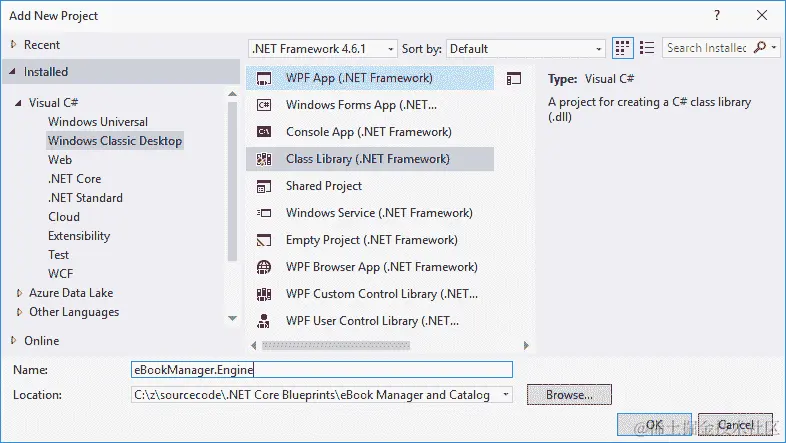Click the Windows Forms App C# icon

[264, 105]
